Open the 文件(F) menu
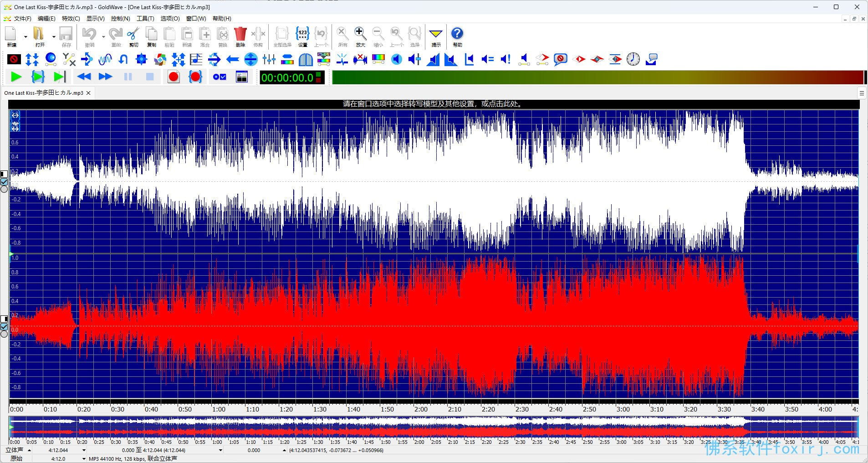The width and height of the screenshot is (868, 463). tap(22, 19)
